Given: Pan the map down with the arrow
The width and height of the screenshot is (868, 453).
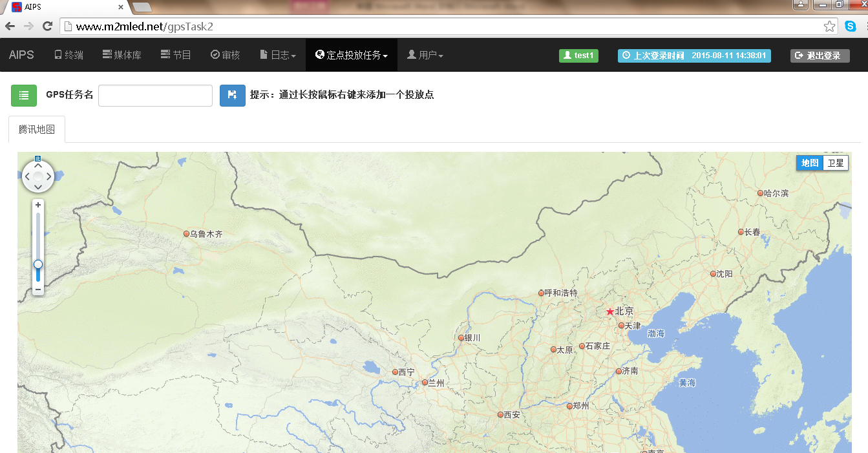Looking at the screenshot, I should click(x=38, y=187).
